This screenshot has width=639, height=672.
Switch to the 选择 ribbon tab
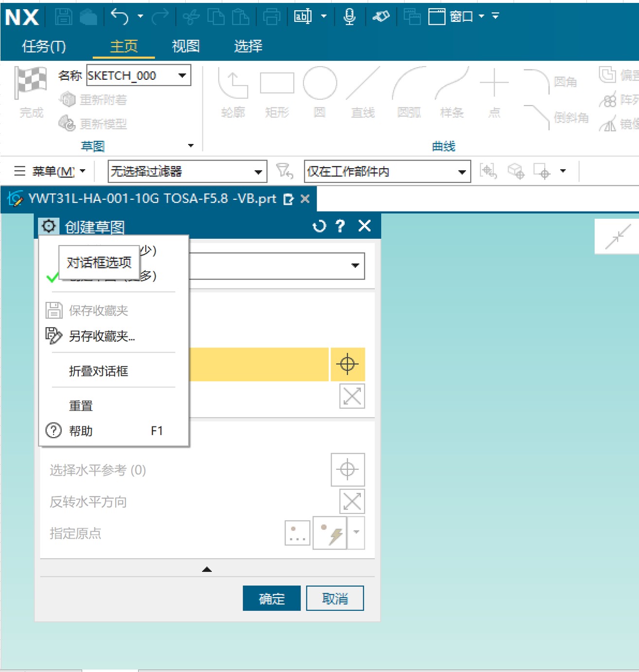(248, 46)
